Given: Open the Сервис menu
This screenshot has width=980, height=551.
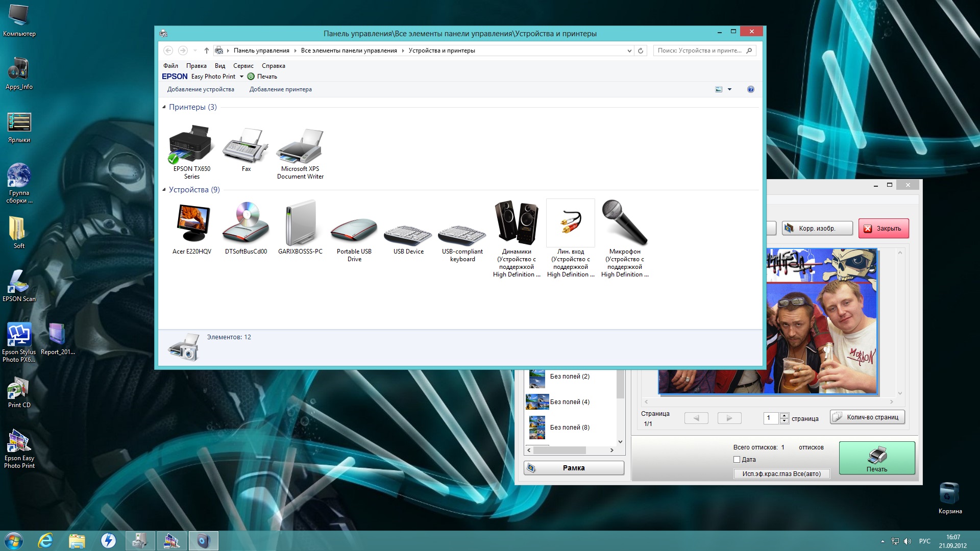Looking at the screenshot, I should point(243,66).
